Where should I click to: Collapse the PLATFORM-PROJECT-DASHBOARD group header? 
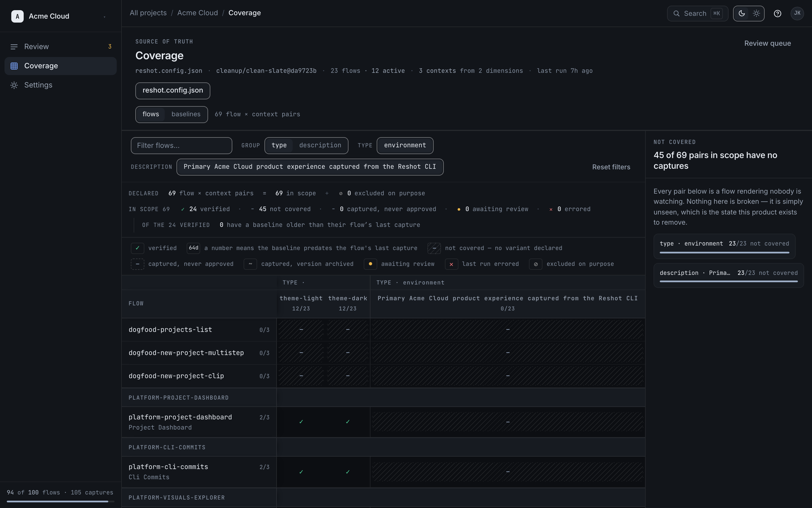199,398
